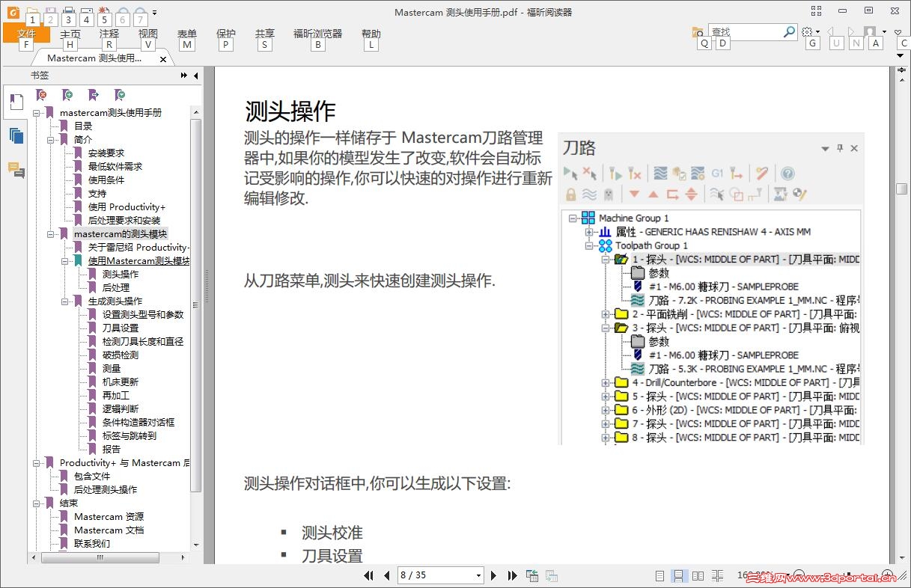911x588 pixels.
Task: Expand the bookmark panel double-arrow button
Action: [184, 76]
